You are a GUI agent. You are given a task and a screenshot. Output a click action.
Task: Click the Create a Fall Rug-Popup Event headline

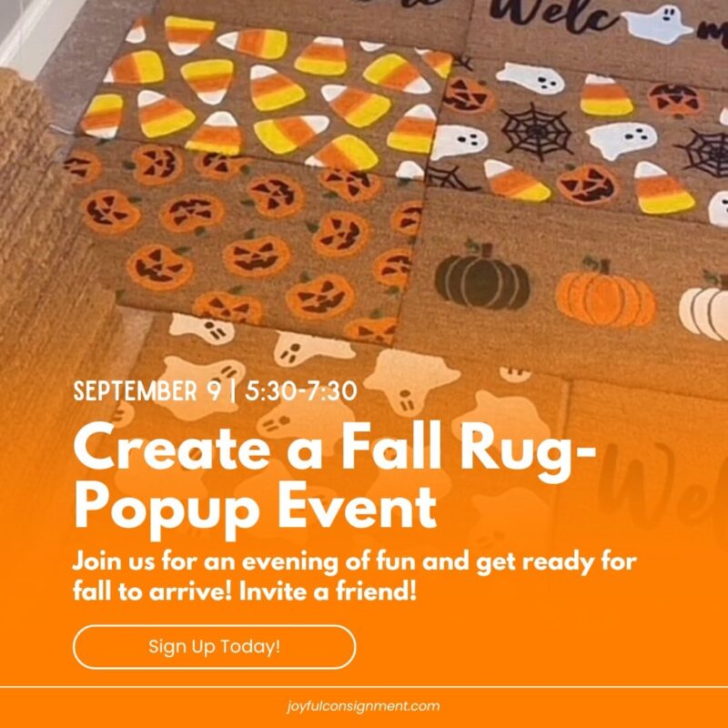coord(334,480)
